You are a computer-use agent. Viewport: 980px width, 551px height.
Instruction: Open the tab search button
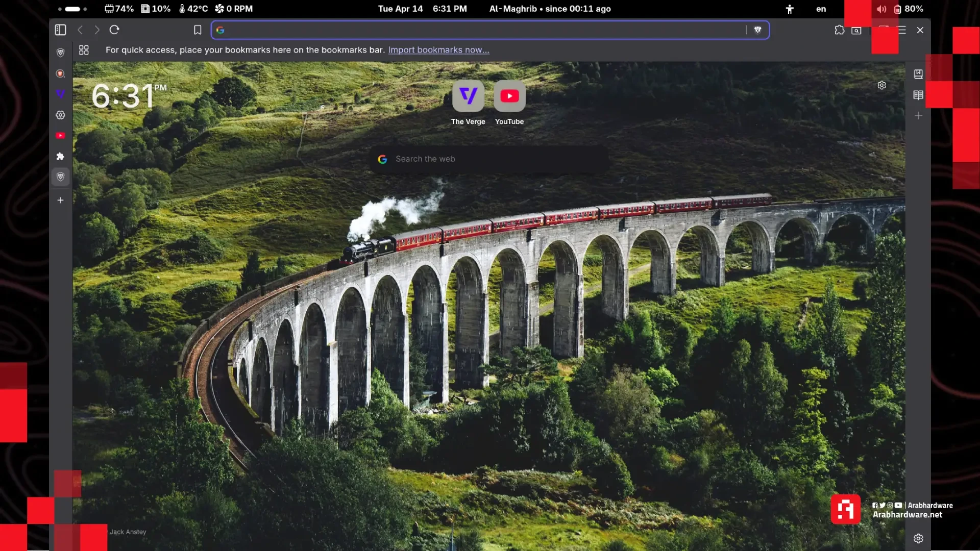(856, 31)
